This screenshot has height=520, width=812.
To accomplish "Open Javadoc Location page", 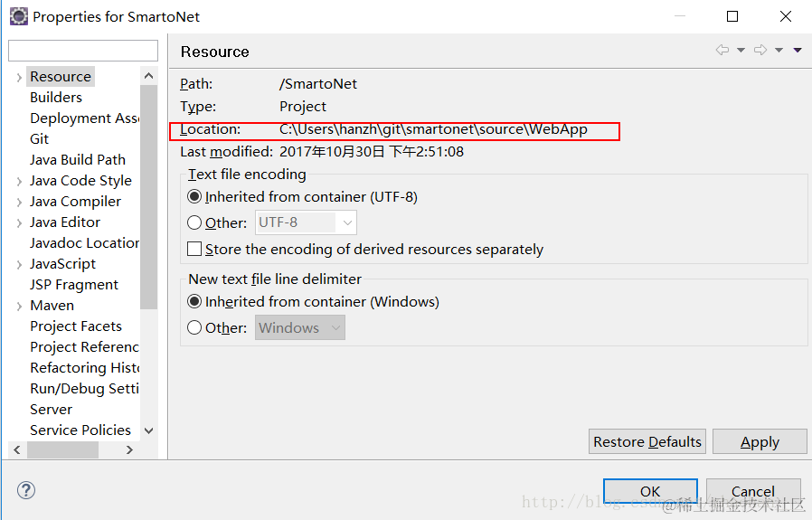I will (x=84, y=243).
